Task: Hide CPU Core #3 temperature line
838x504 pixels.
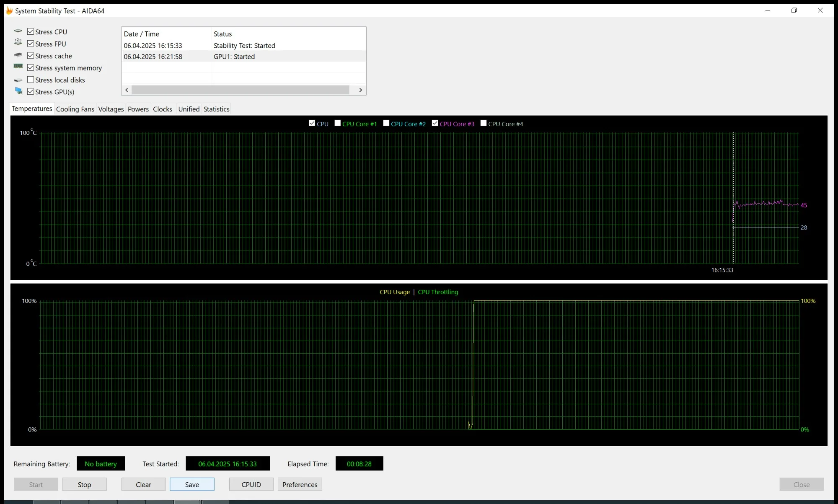Action: coord(435,123)
